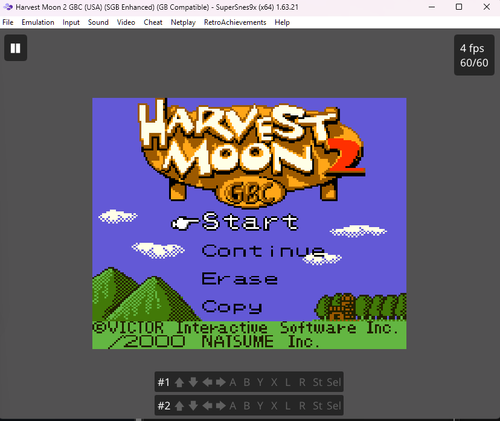Close the SuperSnes9x window
Viewport: 500px width, 421px height.
tap(486, 7)
